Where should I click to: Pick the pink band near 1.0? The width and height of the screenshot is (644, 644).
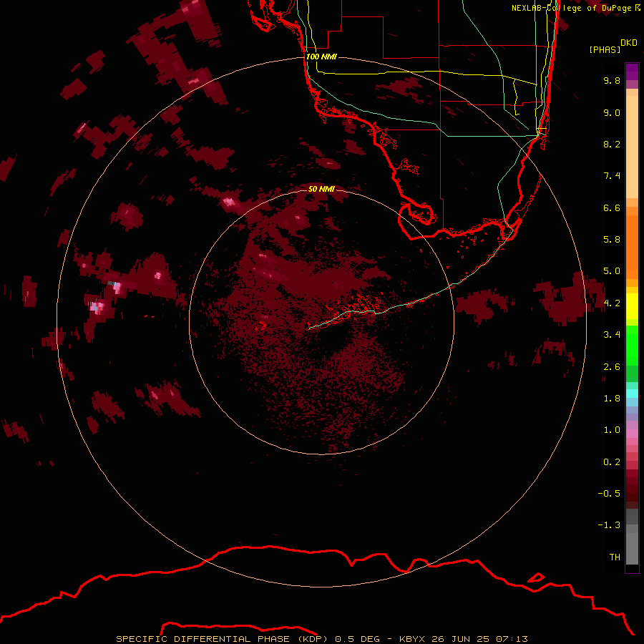tap(632, 434)
